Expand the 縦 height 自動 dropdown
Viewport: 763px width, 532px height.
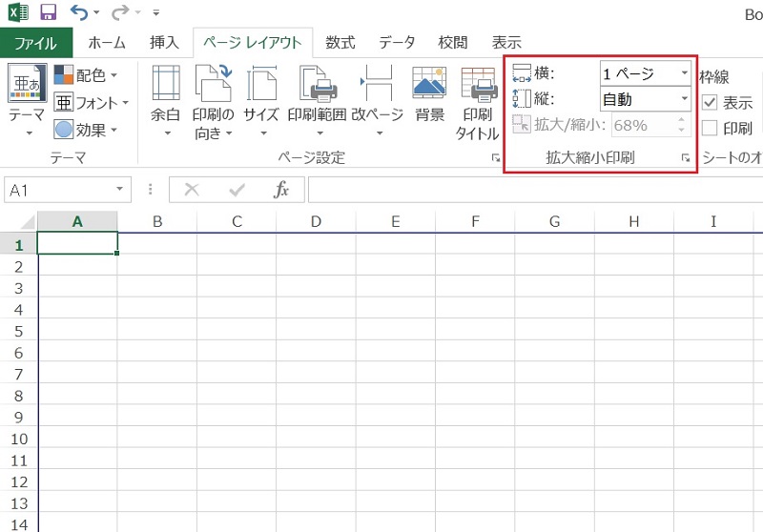[x=684, y=99]
